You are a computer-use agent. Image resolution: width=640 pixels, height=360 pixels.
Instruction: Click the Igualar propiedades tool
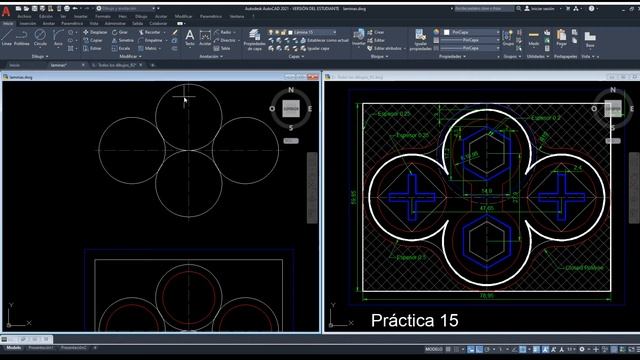pyautogui.click(x=420, y=40)
